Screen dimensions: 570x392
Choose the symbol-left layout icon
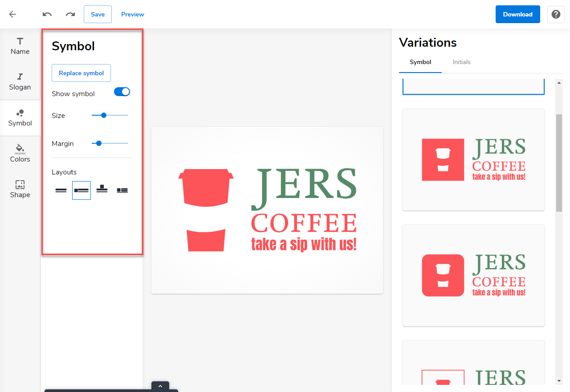tap(81, 190)
